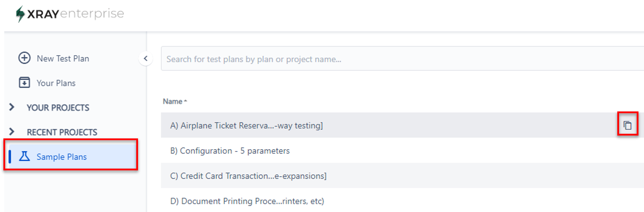The height and width of the screenshot is (212, 644).
Task: Click the Xray lightning bolt logo
Action: (20, 14)
